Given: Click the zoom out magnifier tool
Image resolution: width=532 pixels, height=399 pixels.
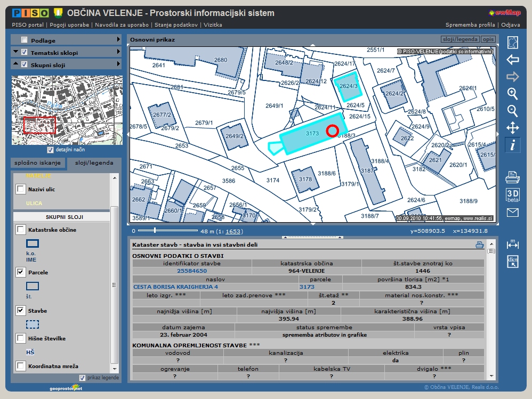Looking at the screenshot, I should 512,111.
